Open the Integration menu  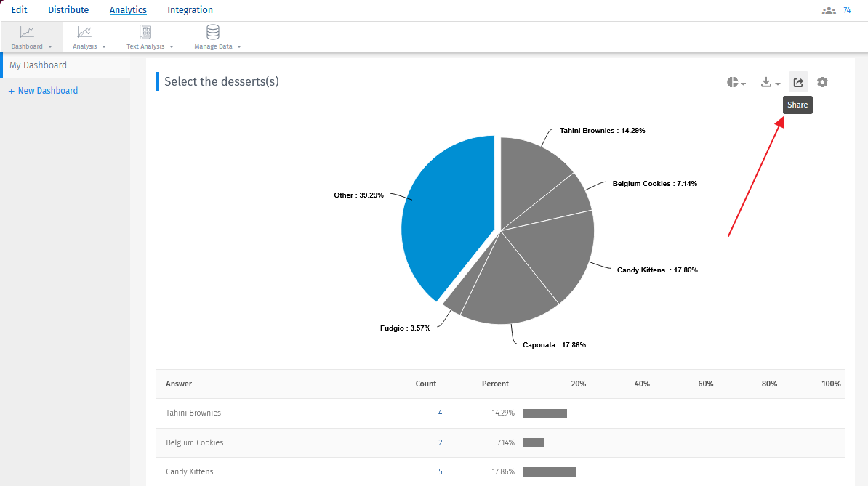190,9
